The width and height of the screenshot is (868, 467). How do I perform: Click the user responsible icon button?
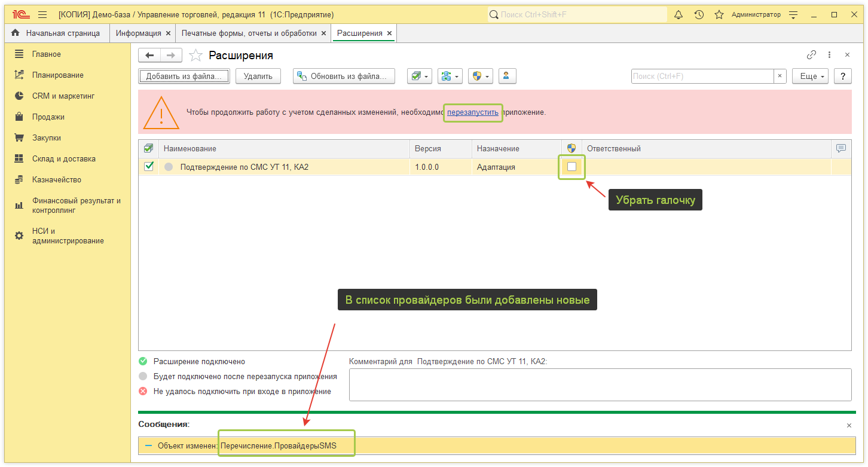coord(507,76)
